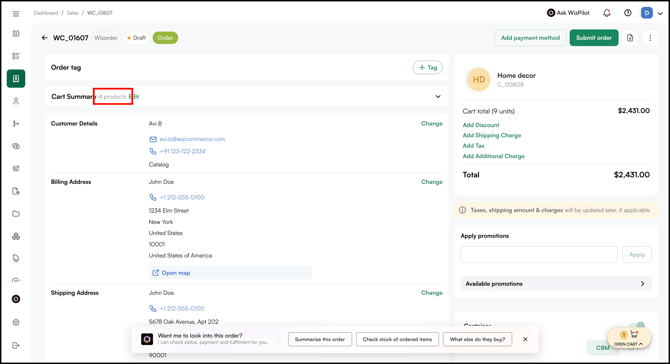The width and height of the screenshot is (670, 364).
Task: Open the WizPilot circle icon in sidebar
Action: [x=16, y=299]
